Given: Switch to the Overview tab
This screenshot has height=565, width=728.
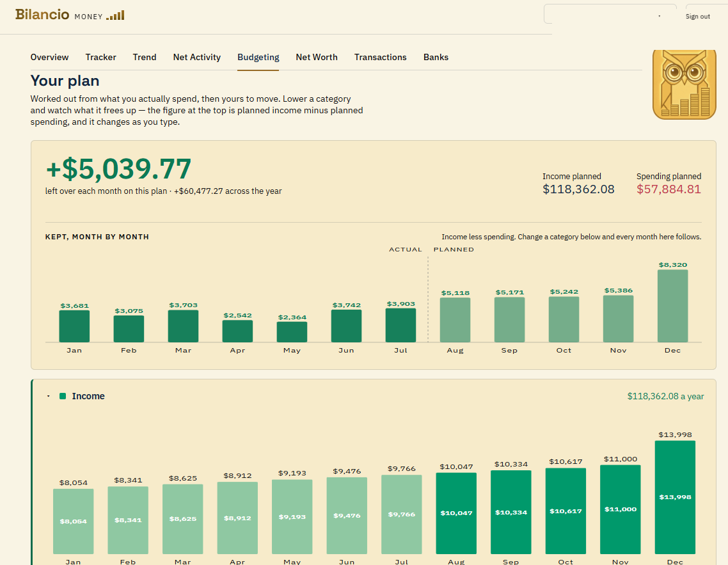Looking at the screenshot, I should click(x=50, y=57).
